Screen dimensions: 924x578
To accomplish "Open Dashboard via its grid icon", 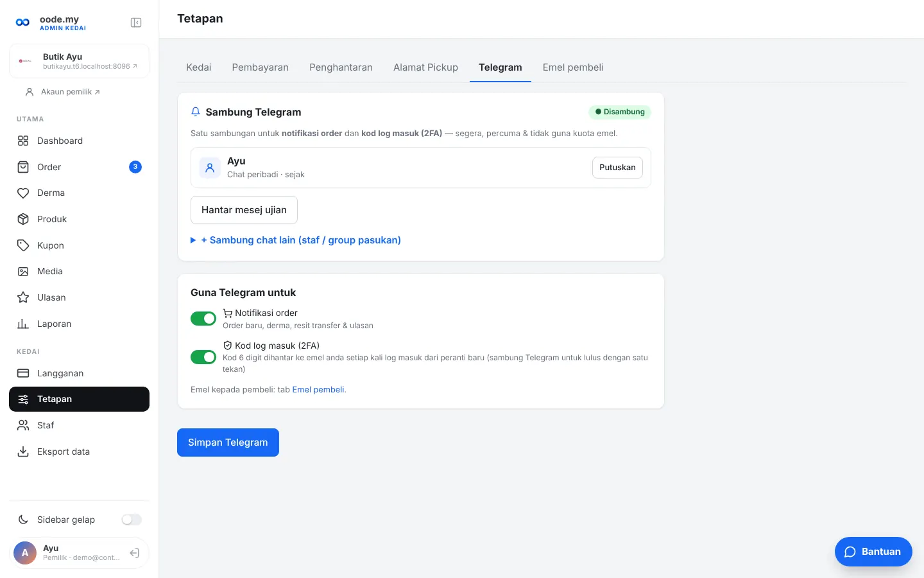I will [23, 141].
